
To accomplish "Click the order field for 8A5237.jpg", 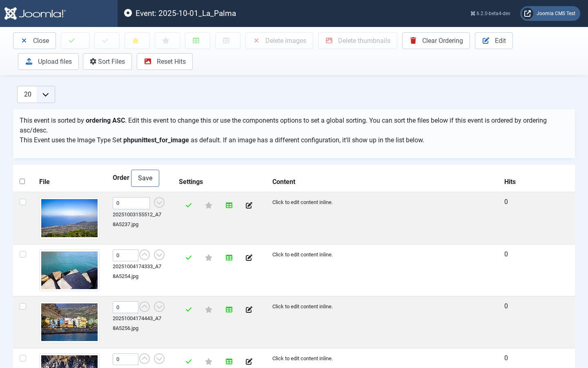I will tap(131, 203).
